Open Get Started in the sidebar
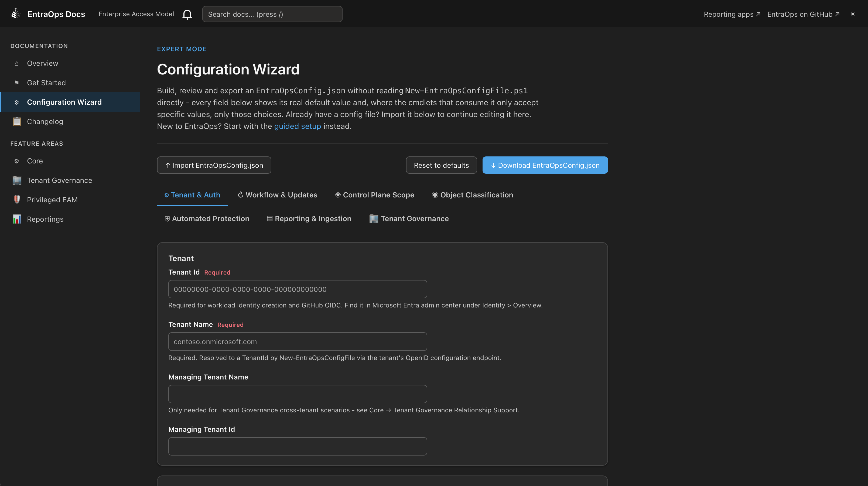This screenshot has height=486, width=868. [70, 83]
